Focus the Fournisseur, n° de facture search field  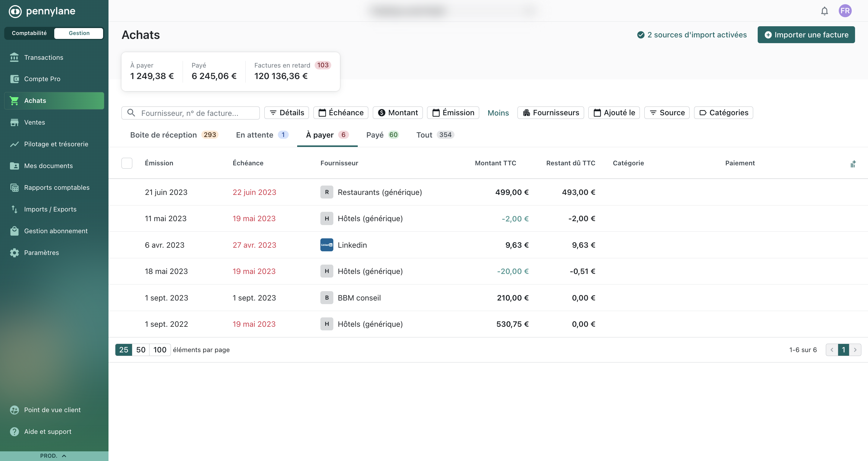(x=190, y=113)
